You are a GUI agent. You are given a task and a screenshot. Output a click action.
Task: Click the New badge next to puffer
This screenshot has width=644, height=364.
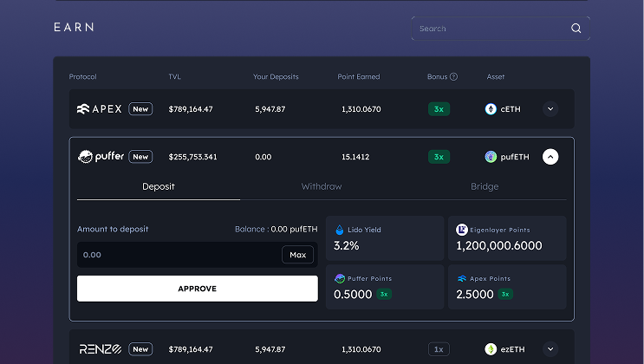(x=140, y=157)
